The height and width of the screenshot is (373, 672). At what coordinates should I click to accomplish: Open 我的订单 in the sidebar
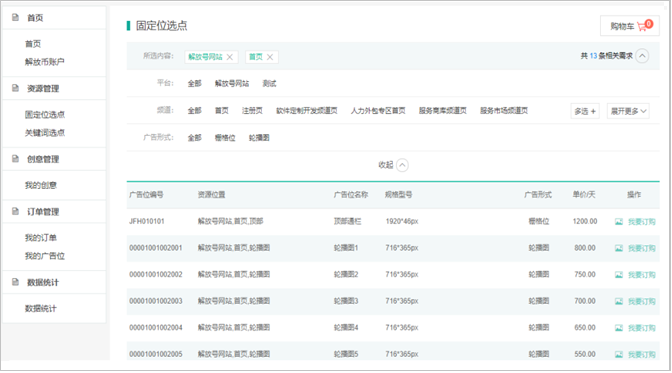click(41, 238)
